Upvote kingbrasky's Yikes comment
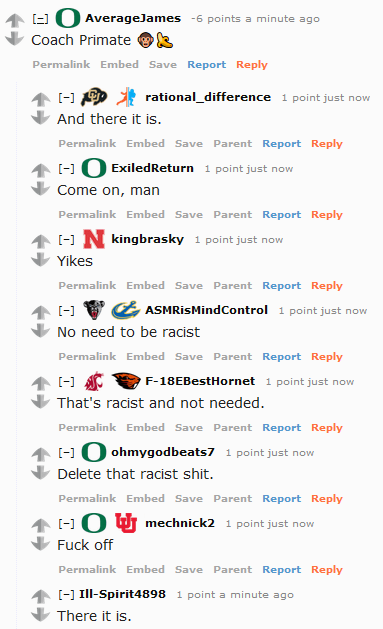Image resolution: width=383 pixels, height=629 pixels. 41,241
